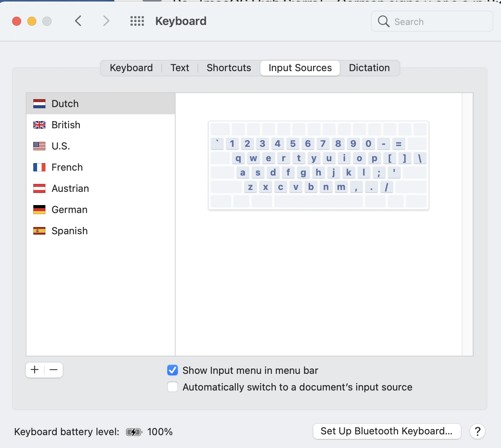Screen dimensions: 501x448
Task: Open the show all preferences grid
Action: coord(137,21)
